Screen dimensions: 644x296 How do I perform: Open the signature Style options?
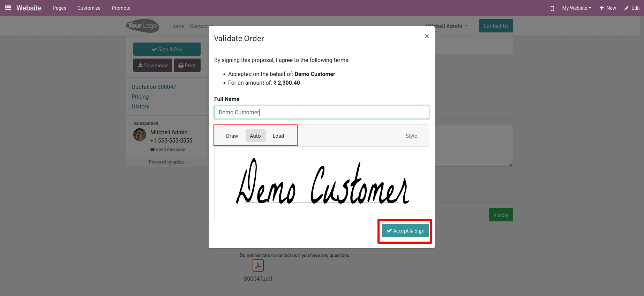pyautogui.click(x=411, y=136)
